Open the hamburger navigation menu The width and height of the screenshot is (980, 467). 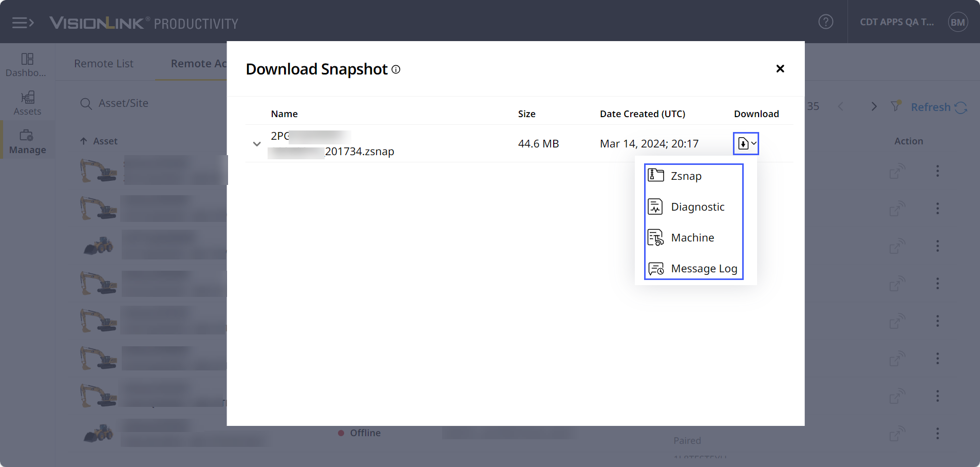(23, 23)
